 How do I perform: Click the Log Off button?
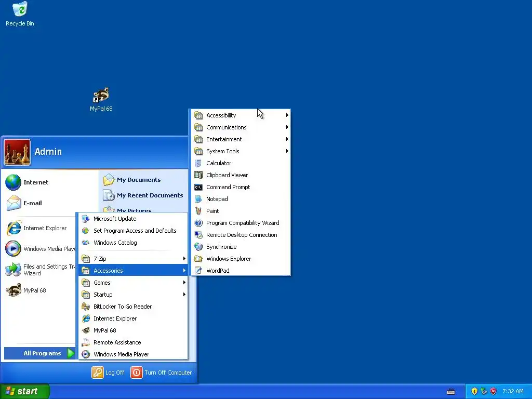[x=108, y=373]
